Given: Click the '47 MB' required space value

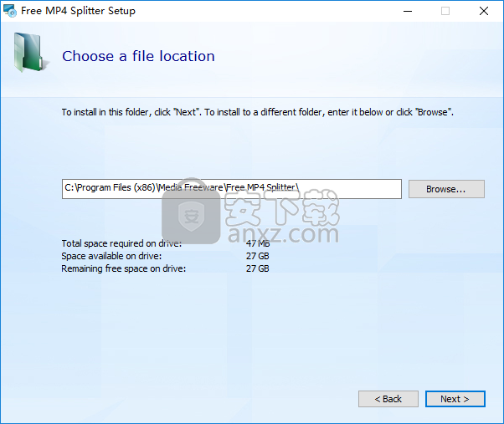Looking at the screenshot, I should [258, 243].
